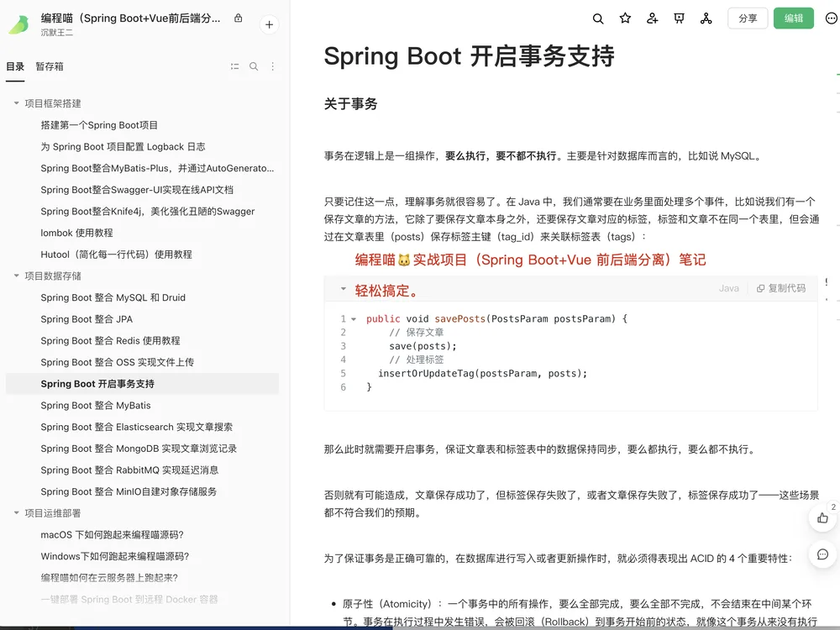Open 编程喵如何在云服务器上跑起来
The height and width of the screenshot is (630, 840).
[x=109, y=578]
